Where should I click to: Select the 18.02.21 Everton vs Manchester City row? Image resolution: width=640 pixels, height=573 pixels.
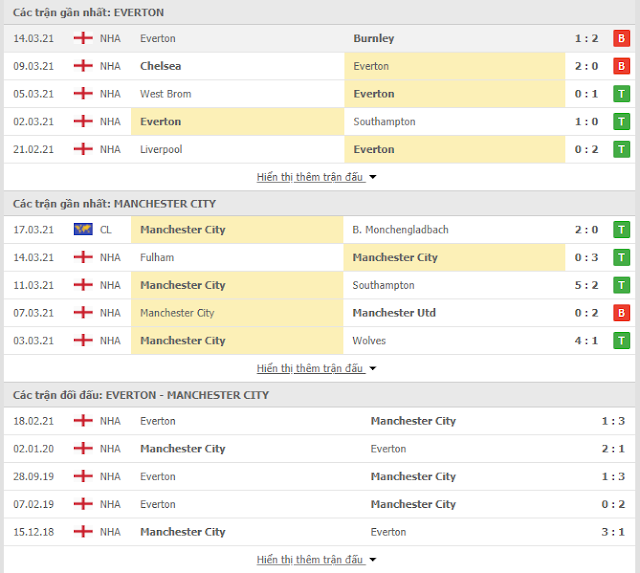tap(320, 421)
